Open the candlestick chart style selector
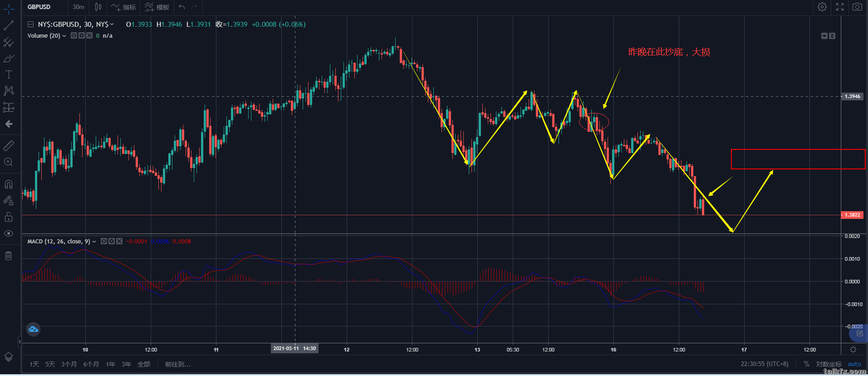The width and height of the screenshot is (868, 376). tap(98, 7)
